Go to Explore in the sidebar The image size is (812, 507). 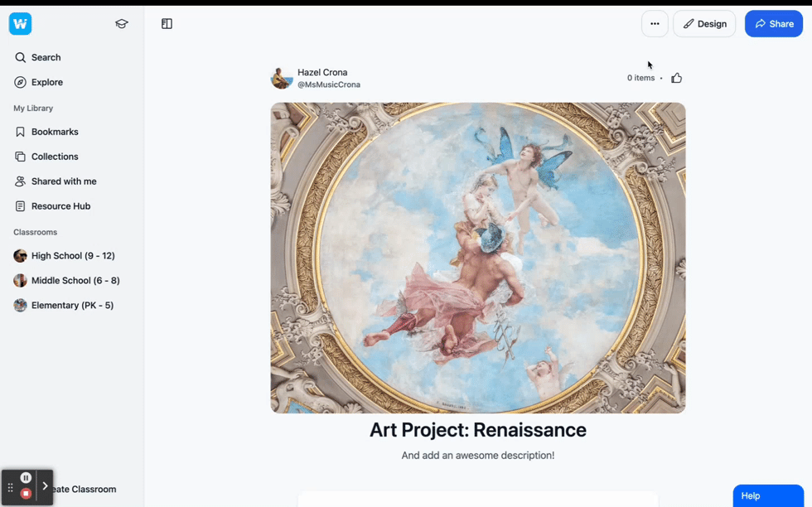pyautogui.click(x=46, y=82)
